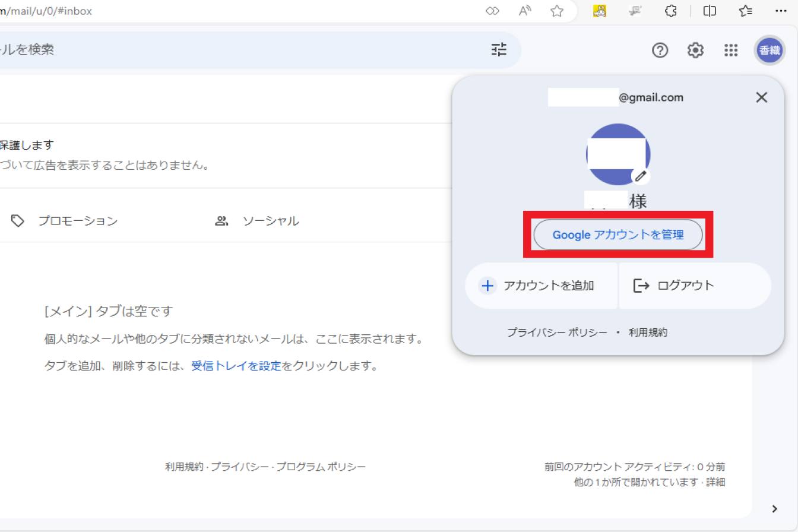Open the read aloud icon
This screenshot has height=532, width=798.
coord(525,11)
